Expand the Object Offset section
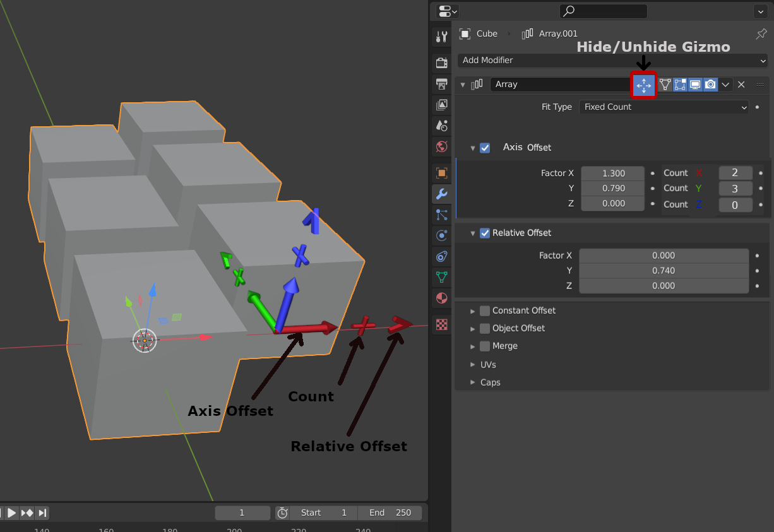Image resolution: width=774 pixels, height=532 pixels. (x=472, y=329)
